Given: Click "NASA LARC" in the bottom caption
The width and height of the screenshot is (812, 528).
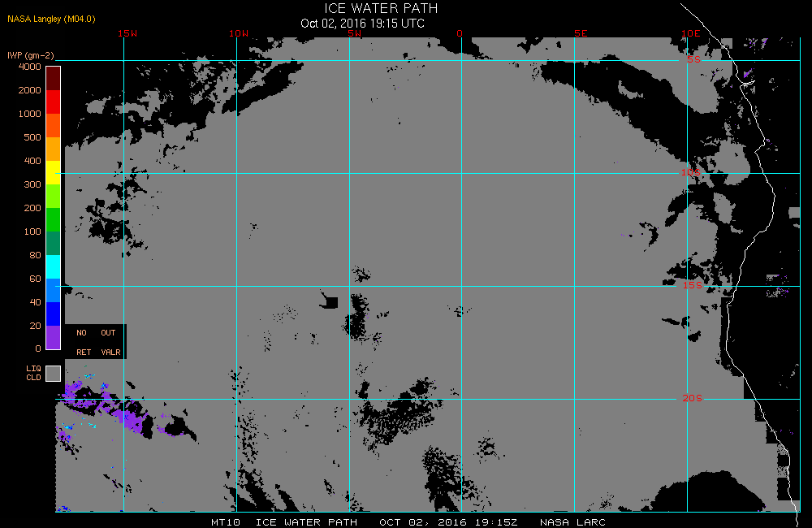Looking at the screenshot, I should (x=572, y=522).
